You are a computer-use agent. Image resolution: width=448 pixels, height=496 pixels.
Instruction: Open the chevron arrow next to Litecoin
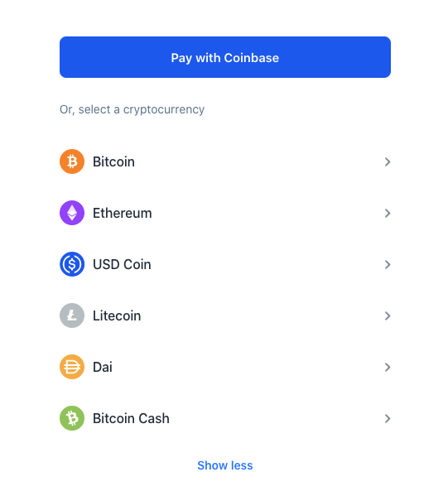pos(388,315)
